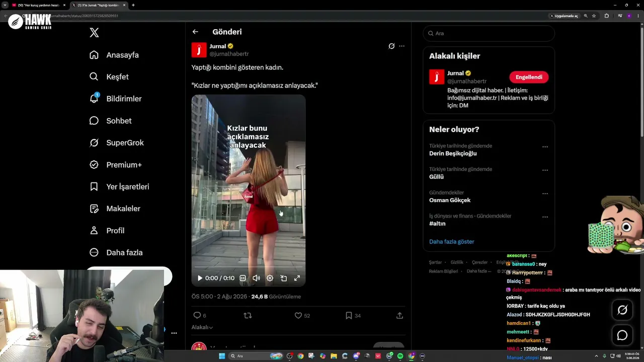
Task: Open Discord from the taskbar
Action: click(356, 356)
